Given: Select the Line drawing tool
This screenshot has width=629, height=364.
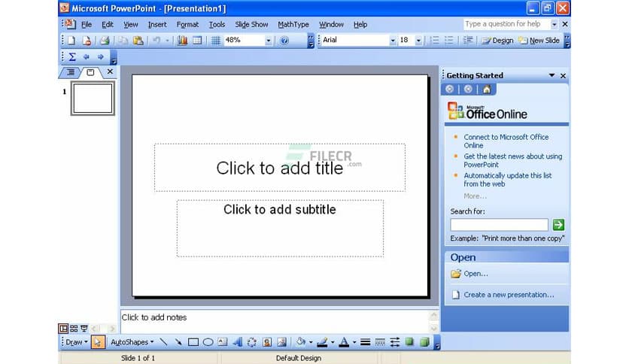Looking at the screenshot, I should click(x=163, y=342).
